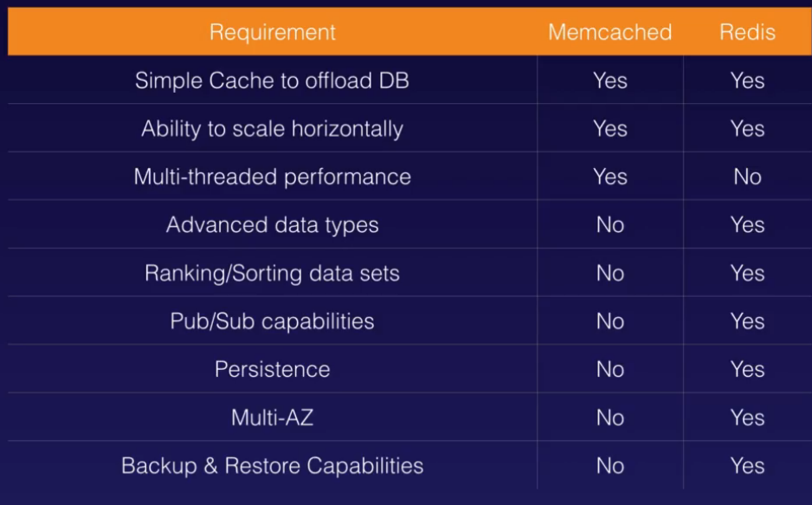812x505 pixels.
Task: Click the Memcached column header
Action: [x=609, y=33]
